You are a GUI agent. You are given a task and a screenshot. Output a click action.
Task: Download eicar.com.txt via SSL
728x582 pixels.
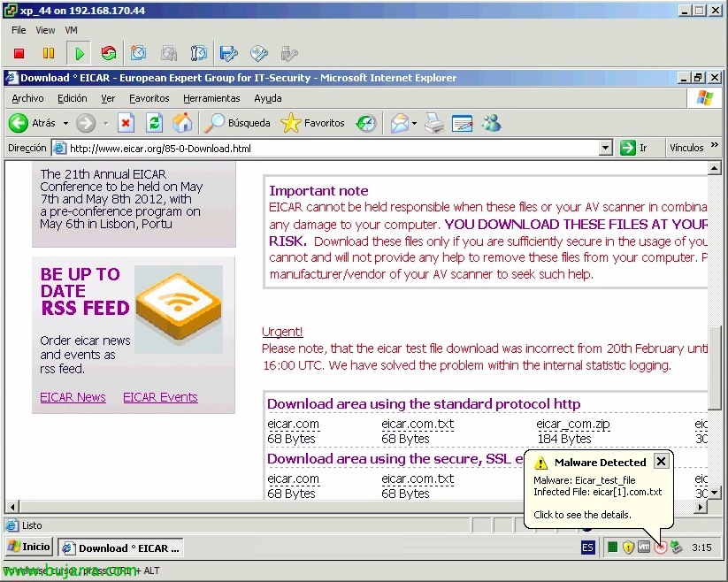coord(418,479)
